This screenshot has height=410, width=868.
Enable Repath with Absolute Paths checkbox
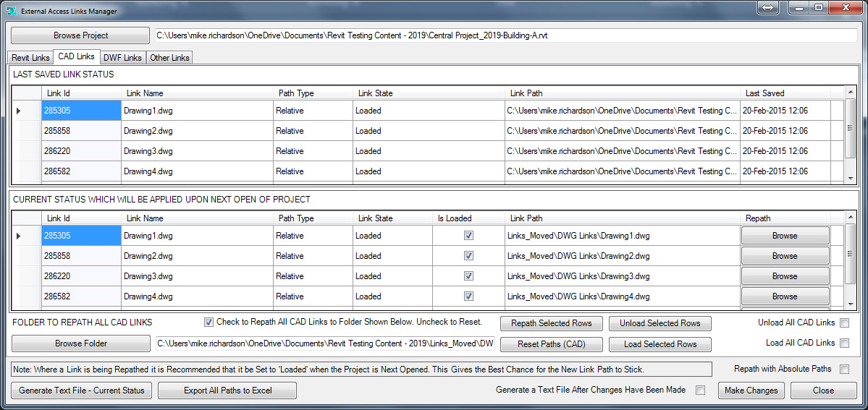point(844,369)
